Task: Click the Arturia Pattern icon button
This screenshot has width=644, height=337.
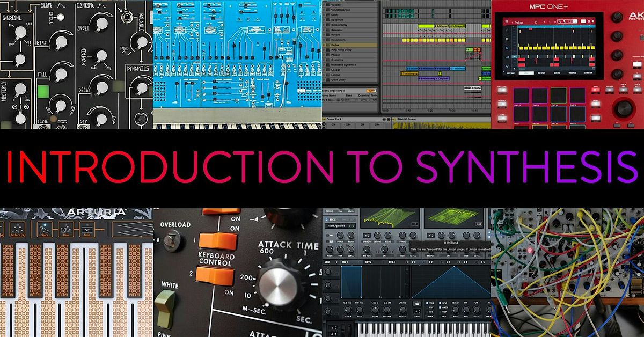Action: click(16, 228)
